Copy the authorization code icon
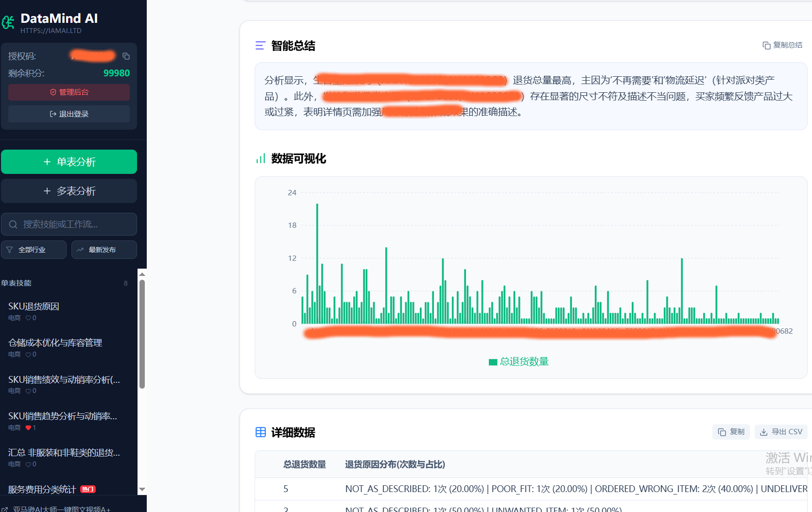Image resolution: width=812 pixels, height=512 pixels. pos(126,56)
